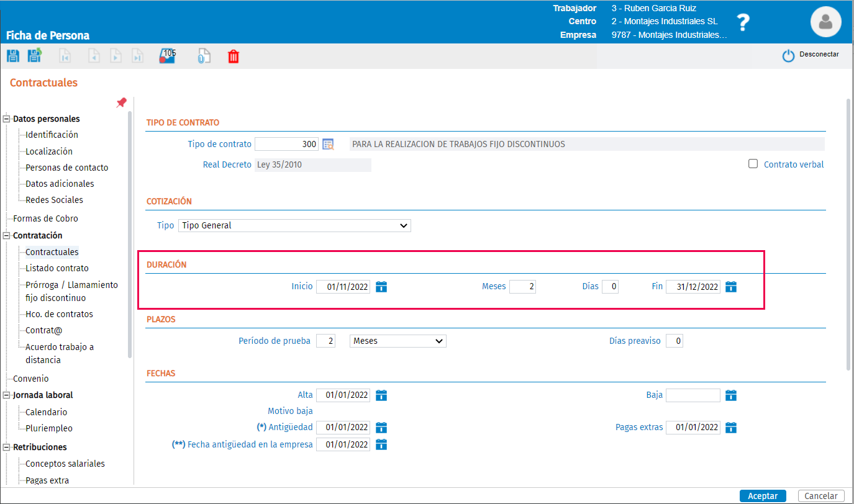Toggle the red pin on sidebar
The height and width of the screenshot is (504, 854).
point(122,102)
